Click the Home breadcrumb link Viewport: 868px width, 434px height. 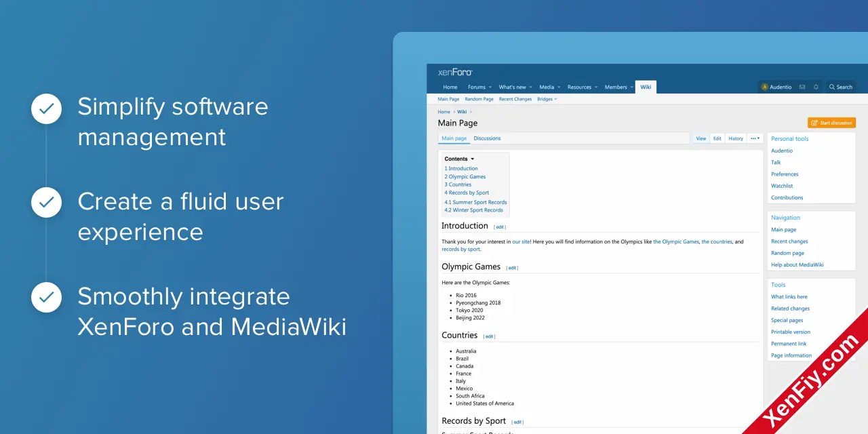point(444,112)
